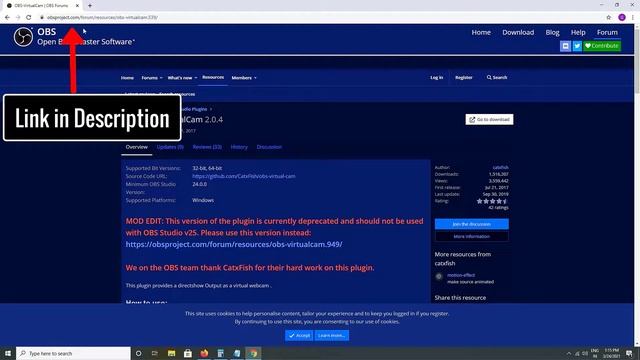Viewport: 640px width, 360px height.
Task: Open the Download page in header
Action: pyautogui.click(x=518, y=32)
